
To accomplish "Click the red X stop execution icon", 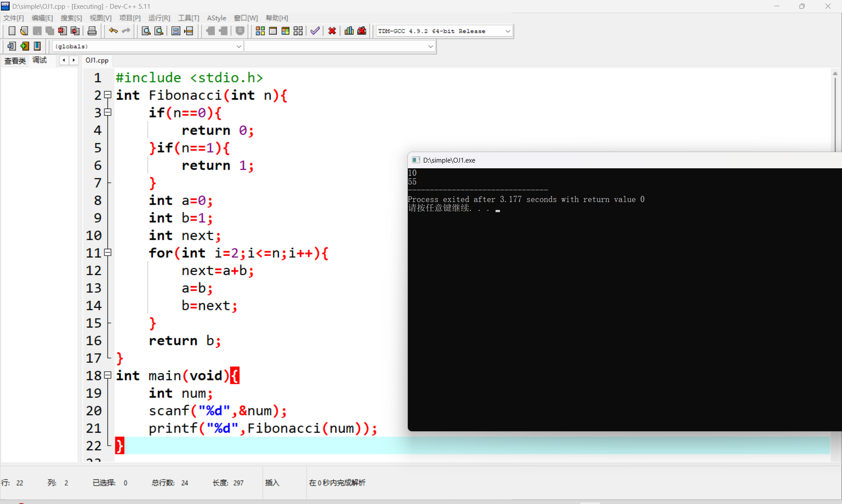I will (x=332, y=31).
